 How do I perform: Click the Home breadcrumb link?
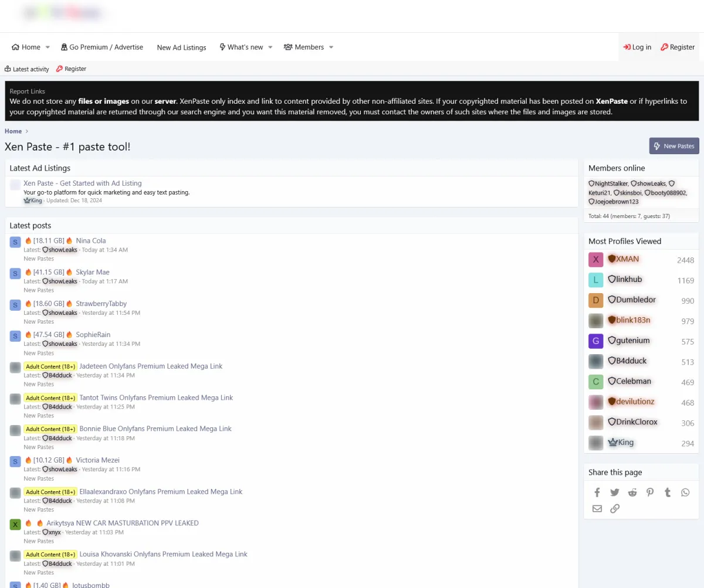pos(13,131)
